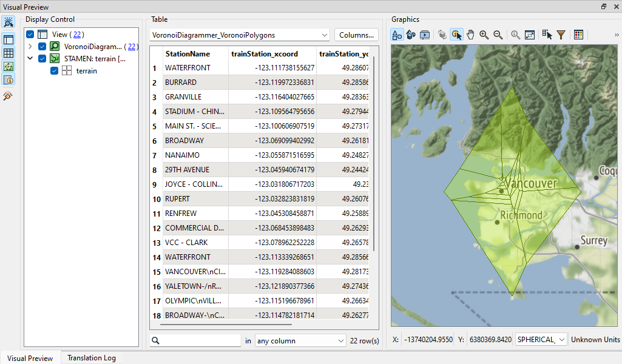This screenshot has height=364, width=622.
Task: Click the StationName column header
Action: 195,54
